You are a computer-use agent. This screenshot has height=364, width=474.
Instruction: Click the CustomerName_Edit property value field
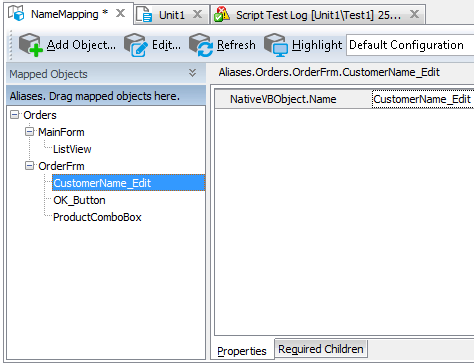point(423,99)
